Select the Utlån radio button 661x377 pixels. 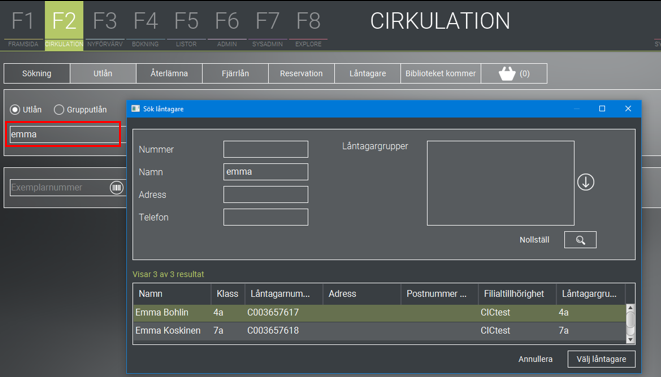tap(15, 110)
